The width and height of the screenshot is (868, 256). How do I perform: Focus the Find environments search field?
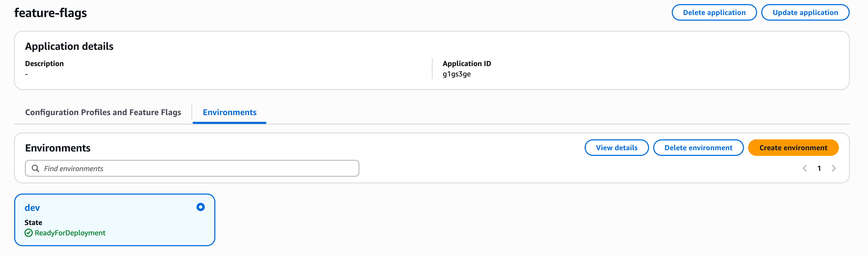pos(199,168)
